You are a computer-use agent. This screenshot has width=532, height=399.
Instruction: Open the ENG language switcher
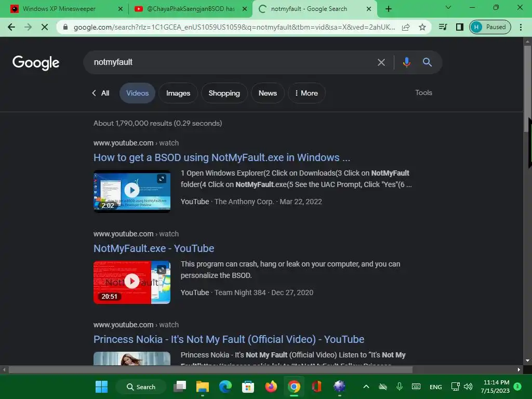click(436, 387)
